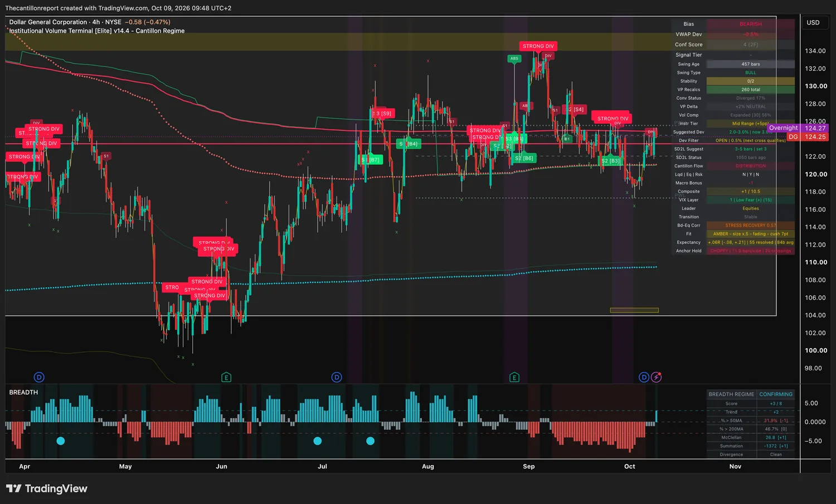The image size is (836, 504).
Task: Click the DG 124.25 price label
Action: tap(807, 137)
